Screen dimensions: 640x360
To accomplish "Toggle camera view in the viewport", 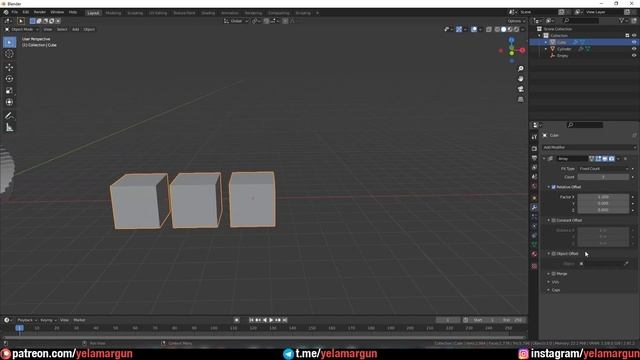I will click(520, 89).
